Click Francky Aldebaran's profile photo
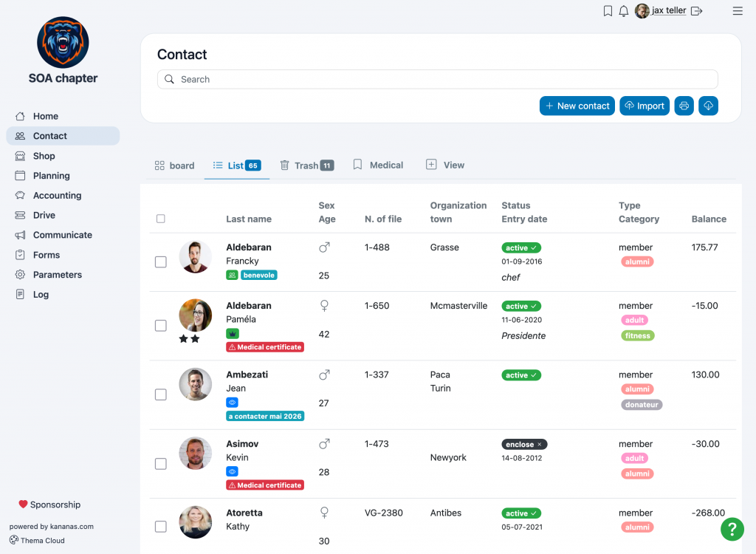The image size is (756, 554). point(195,257)
